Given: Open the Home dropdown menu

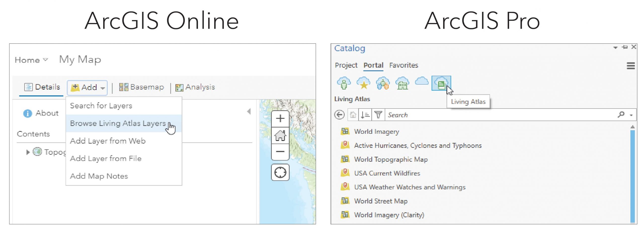Looking at the screenshot, I should coord(31,60).
